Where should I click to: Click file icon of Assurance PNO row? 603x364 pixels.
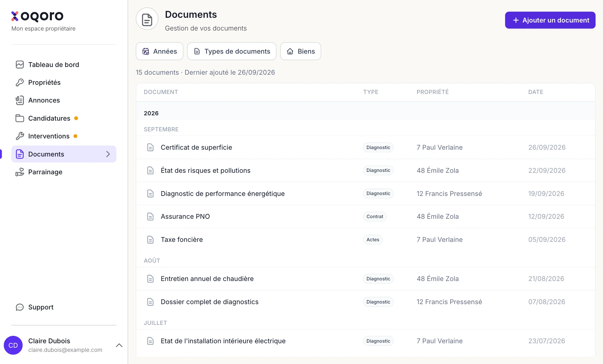(x=150, y=216)
